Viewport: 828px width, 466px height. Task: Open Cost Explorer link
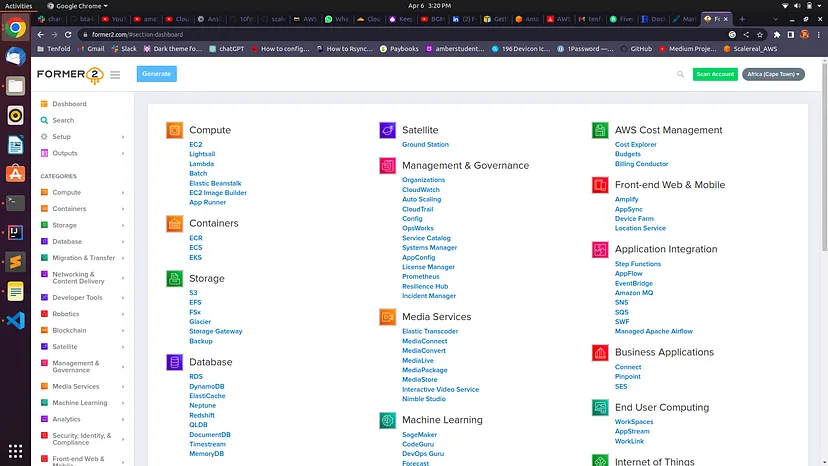635,144
